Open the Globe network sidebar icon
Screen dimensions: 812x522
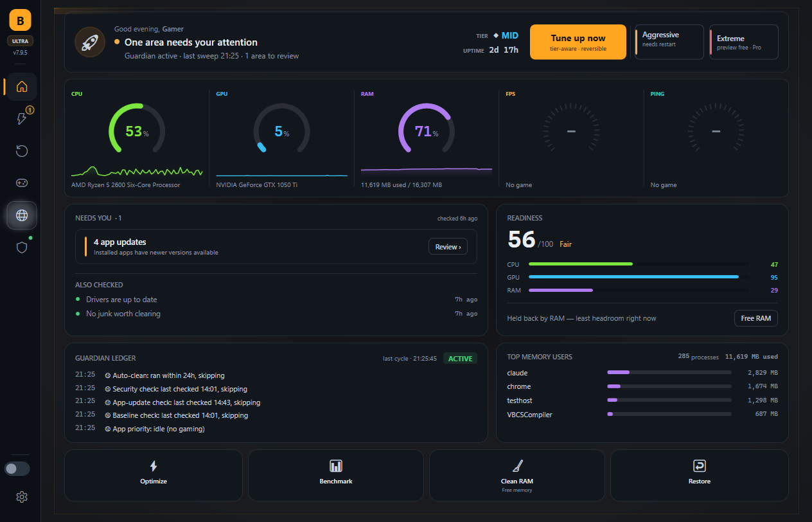[22, 215]
